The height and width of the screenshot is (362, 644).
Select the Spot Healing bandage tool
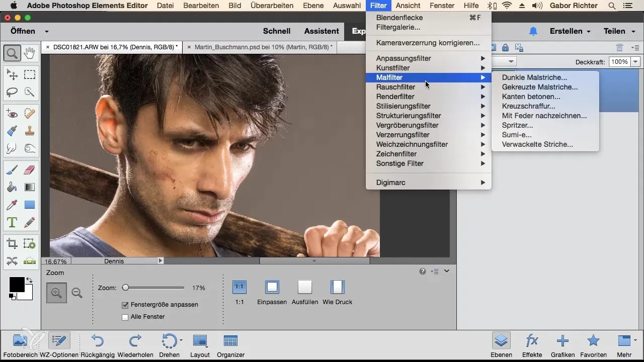[30, 114]
